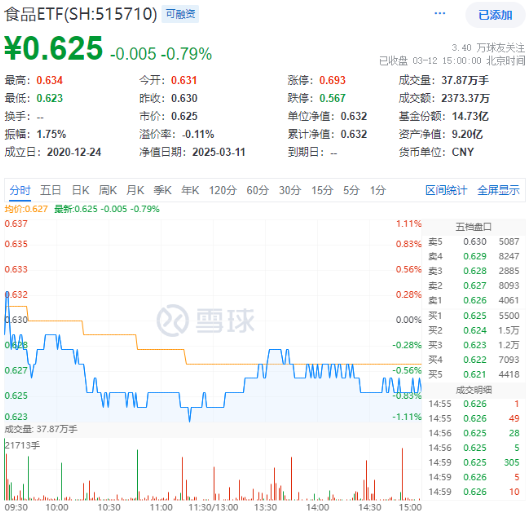Image resolution: width=528 pixels, height=517 pixels.
Task: Switch to the 1分 tab
Action: pyautogui.click(x=378, y=190)
